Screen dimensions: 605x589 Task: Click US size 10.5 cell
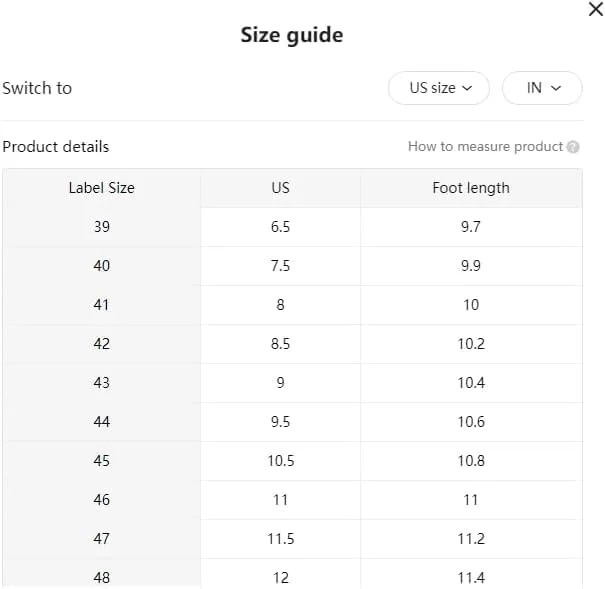pos(281,461)
